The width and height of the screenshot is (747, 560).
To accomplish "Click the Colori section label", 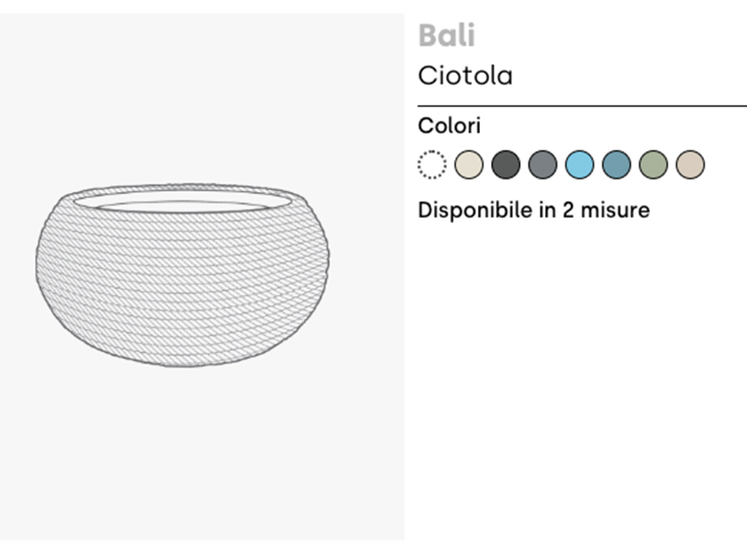I will [x=449, y=126].
